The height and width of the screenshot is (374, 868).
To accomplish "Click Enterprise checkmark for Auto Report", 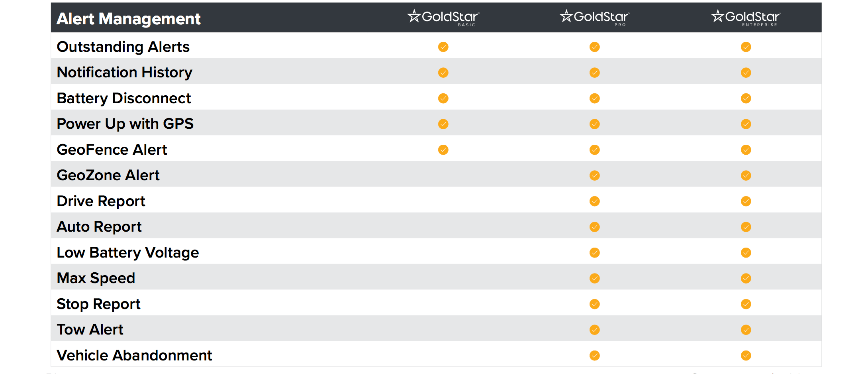I will tap(746, 227).
